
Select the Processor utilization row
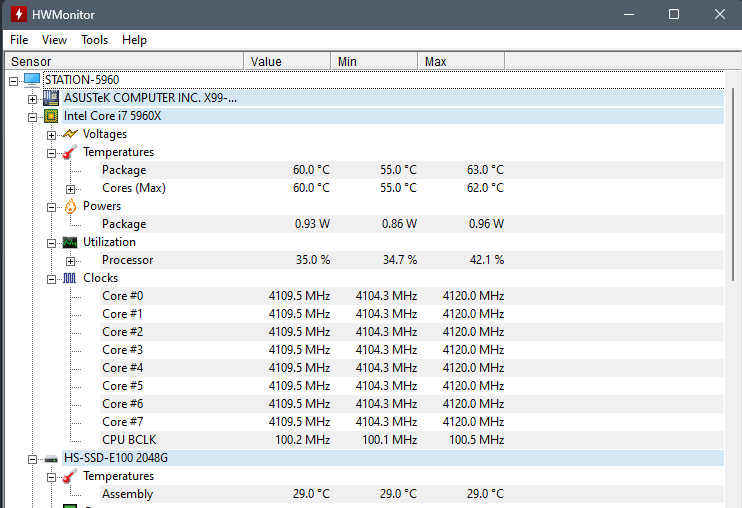[412, 260]
